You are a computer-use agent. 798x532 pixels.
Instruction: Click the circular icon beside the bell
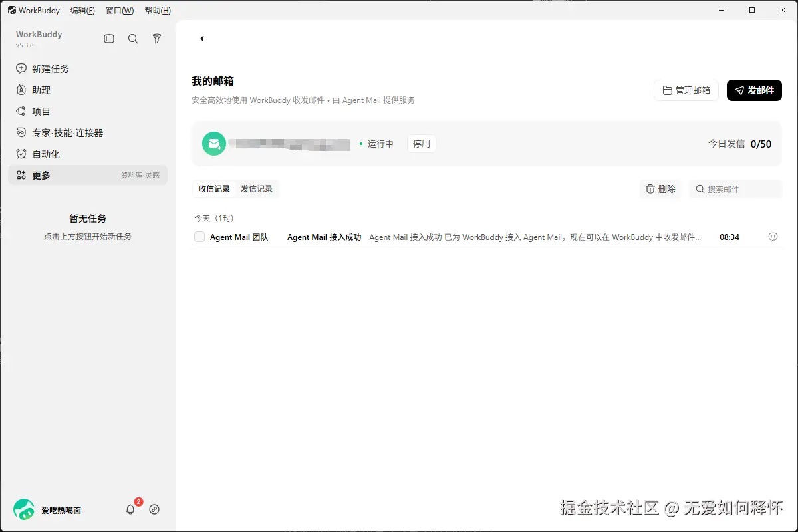154,509
